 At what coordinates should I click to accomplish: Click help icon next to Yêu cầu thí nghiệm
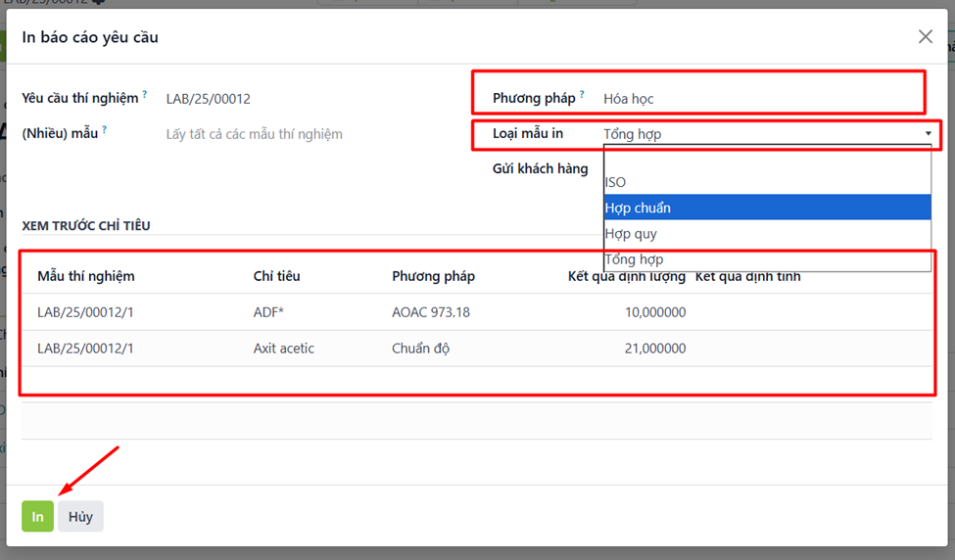click(145, 95)
